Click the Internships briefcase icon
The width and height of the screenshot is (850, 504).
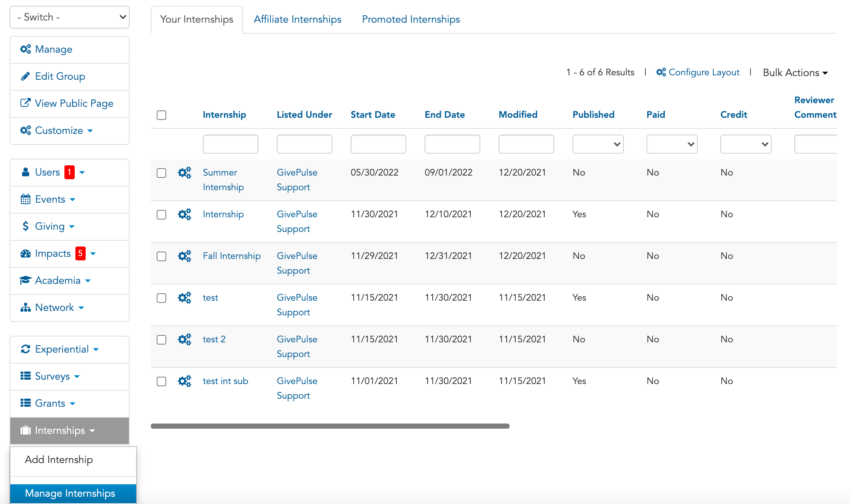tap(26, 430)
